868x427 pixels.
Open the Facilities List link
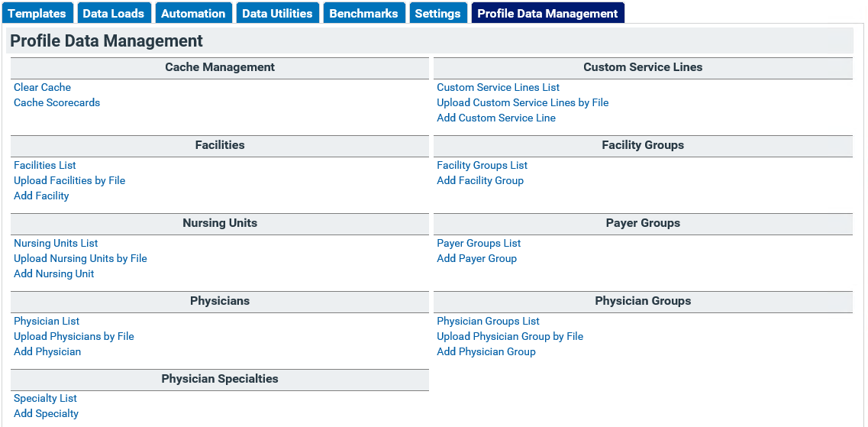pyautogui.click(x=45, y=165)
